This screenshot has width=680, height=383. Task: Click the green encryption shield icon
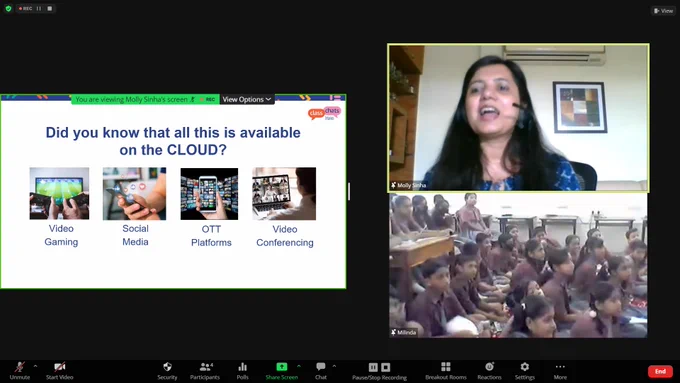click(x=8, y=8)
